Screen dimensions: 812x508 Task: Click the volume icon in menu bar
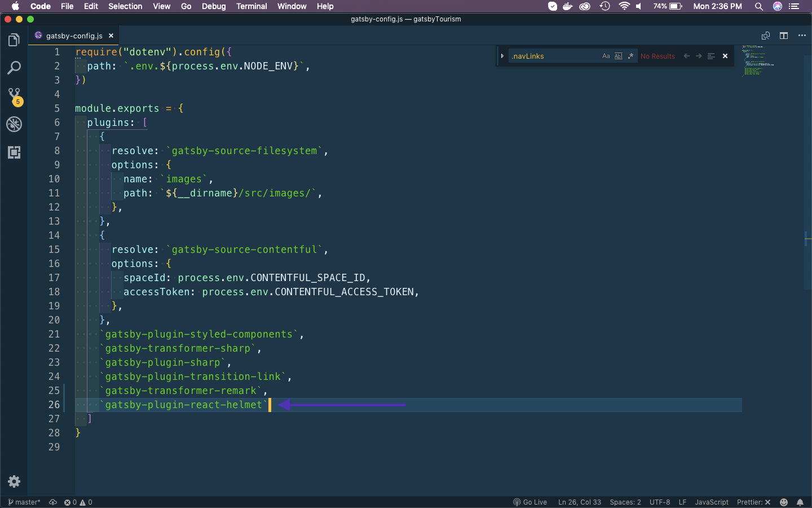coord(639,6)
